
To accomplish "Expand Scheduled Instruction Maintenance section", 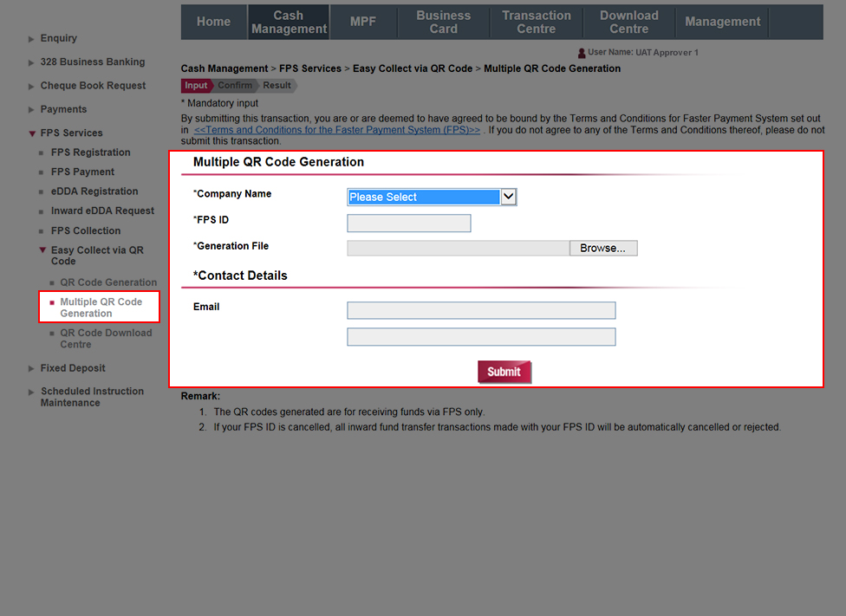I will point(31,392).
